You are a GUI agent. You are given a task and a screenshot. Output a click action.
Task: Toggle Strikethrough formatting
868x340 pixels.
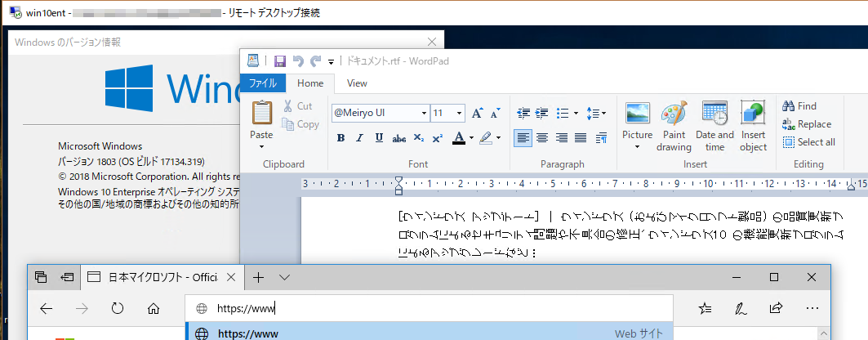[398, 138]
